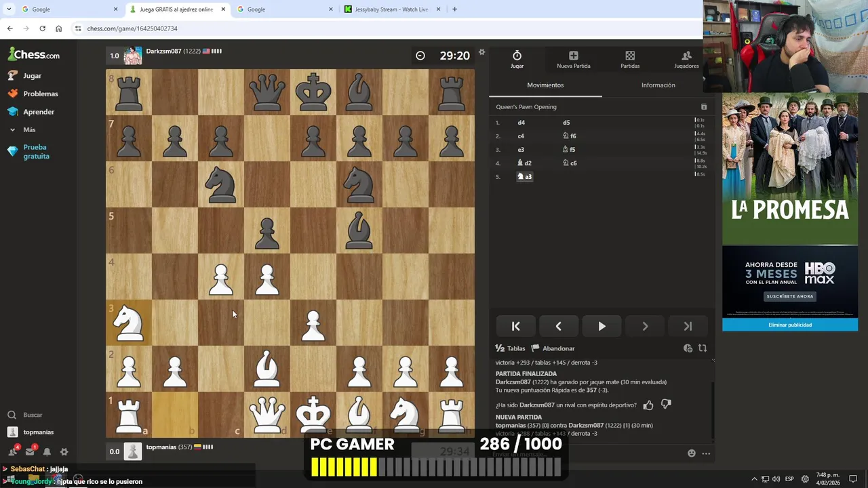868x488 pixels.
Task: Offer a draw with Tablas
Action: point(510,348)
